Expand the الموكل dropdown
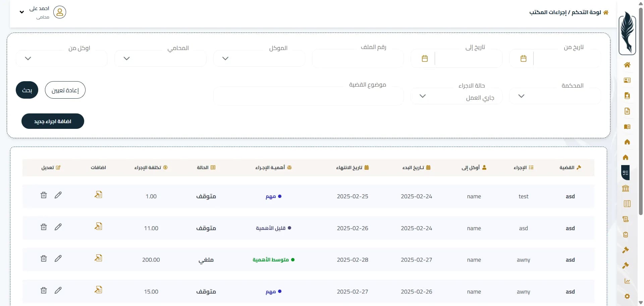Screen dimensions: 644x306 pyautogui.click(x=259, y=58)
